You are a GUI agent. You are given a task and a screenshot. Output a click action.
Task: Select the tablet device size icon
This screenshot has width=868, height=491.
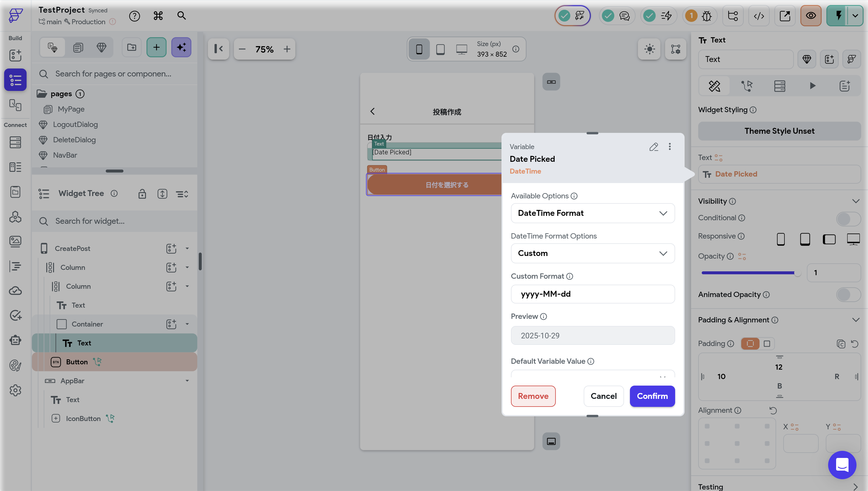tap(440, 50)
